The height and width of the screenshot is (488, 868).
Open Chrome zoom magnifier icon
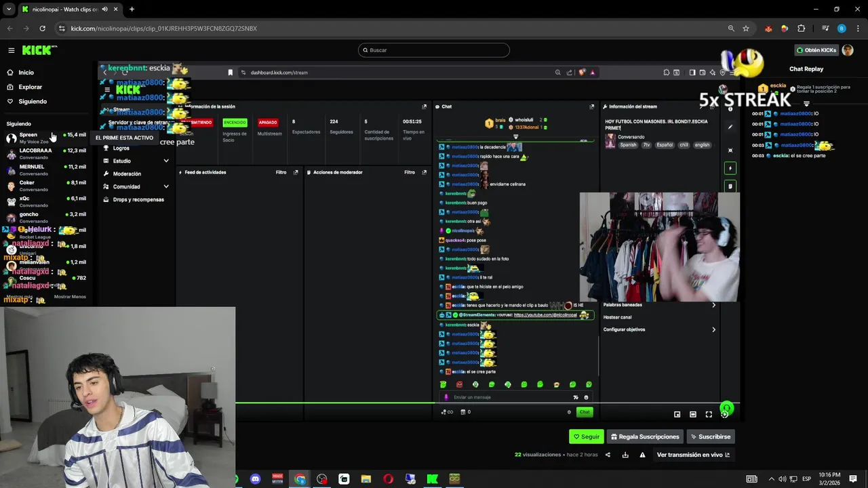(731, 28)
